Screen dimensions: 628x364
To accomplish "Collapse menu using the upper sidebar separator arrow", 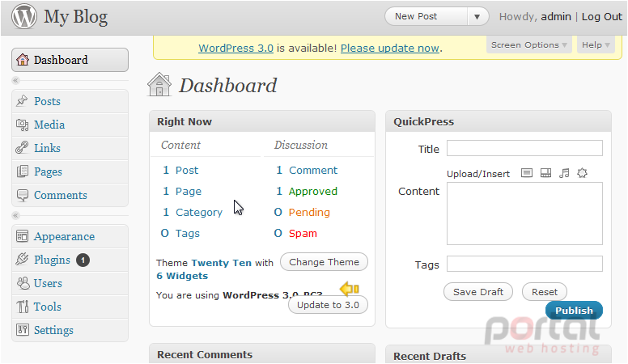I will pyautogui.click(x=15, y=81).
